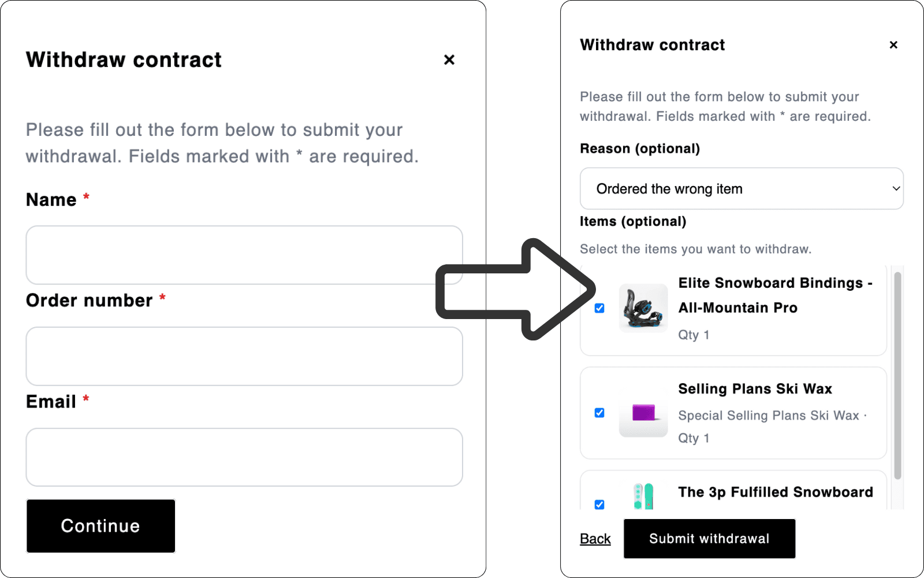
Task: Close the second Withdraw contract dialog
Action: [x=893, y=45]
